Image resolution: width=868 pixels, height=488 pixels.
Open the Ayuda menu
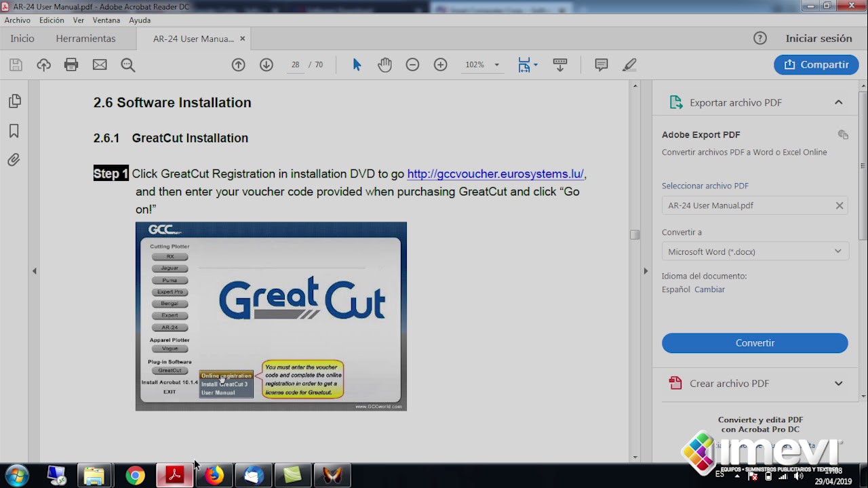(x=140, y=20)
